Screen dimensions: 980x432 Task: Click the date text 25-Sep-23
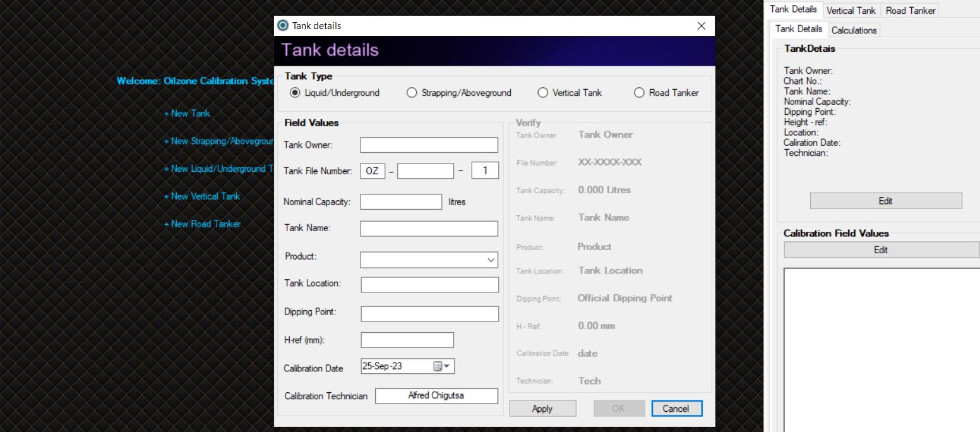[x=383, y=366]
